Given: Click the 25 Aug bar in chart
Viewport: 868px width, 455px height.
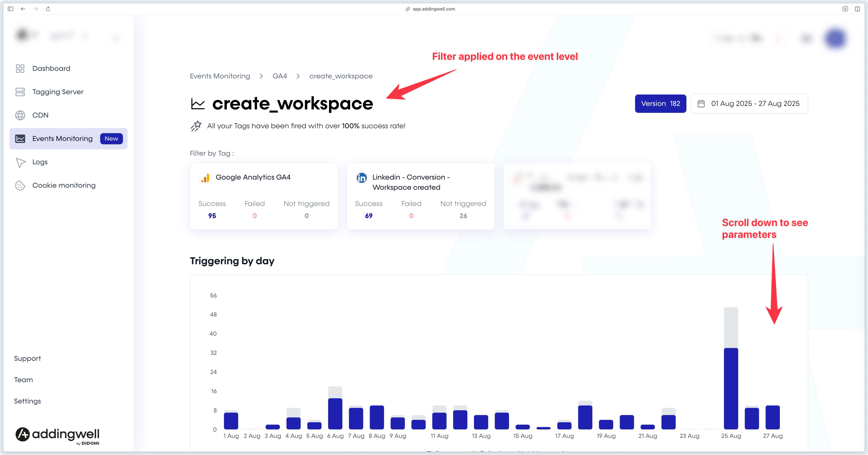Looking at the screenshot, I should [x=731, y=368].
